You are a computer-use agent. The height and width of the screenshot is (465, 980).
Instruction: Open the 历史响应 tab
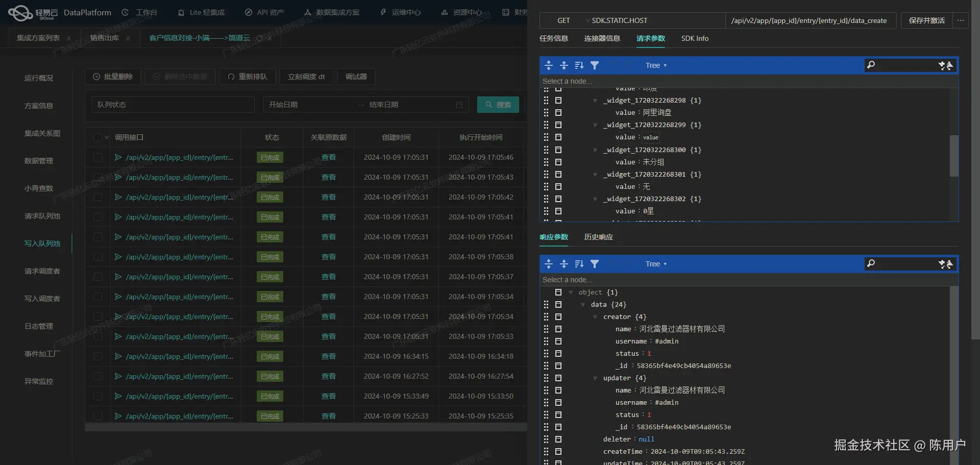[599, 237]
